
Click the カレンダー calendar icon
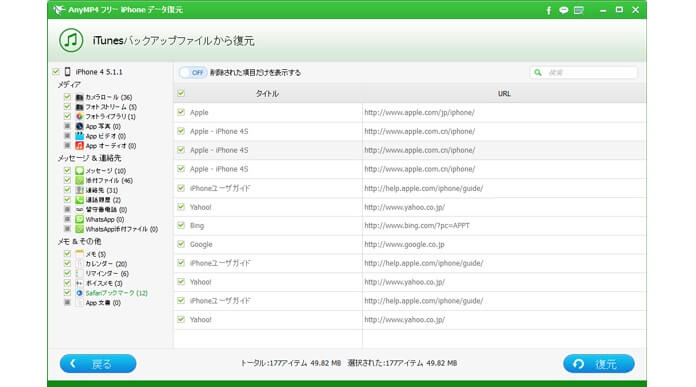point(79,264)
